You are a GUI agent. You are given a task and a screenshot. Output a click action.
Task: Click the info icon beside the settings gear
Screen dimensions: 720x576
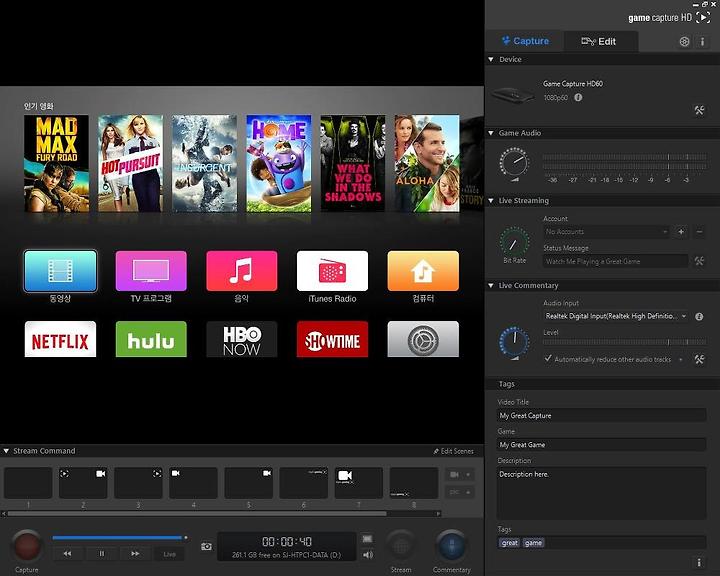(x=702, y=42)
